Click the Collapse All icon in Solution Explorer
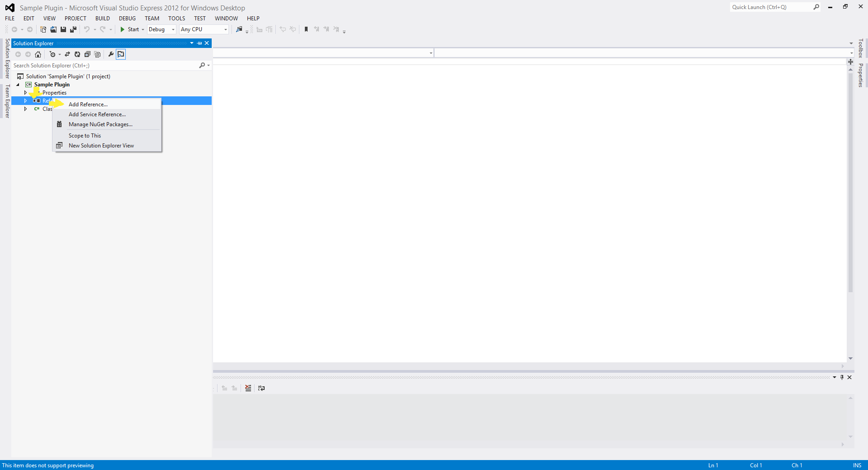The height and width of the screenshot is (470, 868). click(x=87, y=54)
